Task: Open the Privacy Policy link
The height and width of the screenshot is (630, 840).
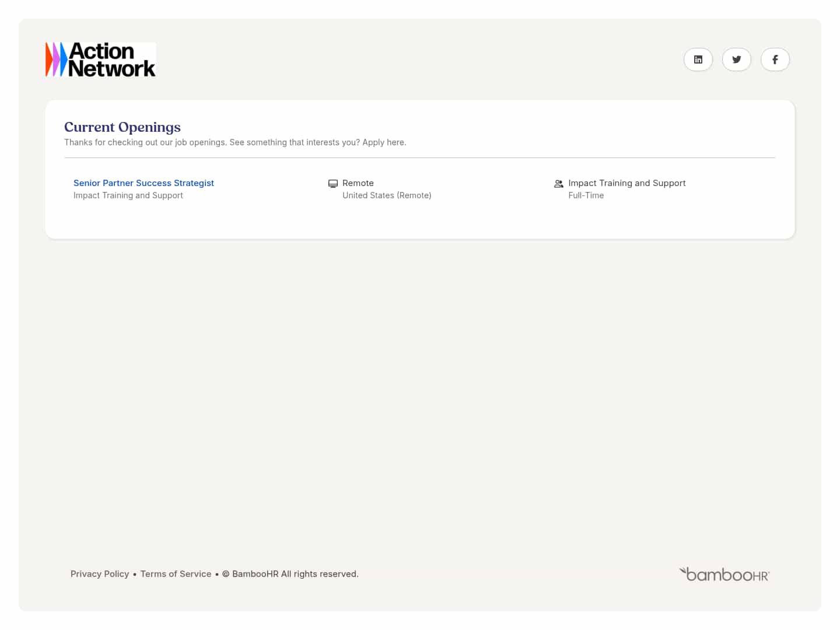Action: 100,574
